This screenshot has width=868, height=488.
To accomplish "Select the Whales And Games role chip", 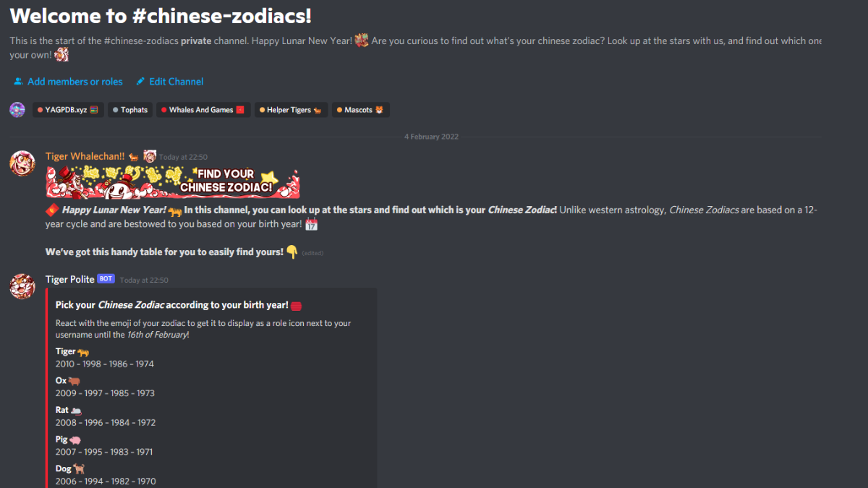I will [203, 110].
